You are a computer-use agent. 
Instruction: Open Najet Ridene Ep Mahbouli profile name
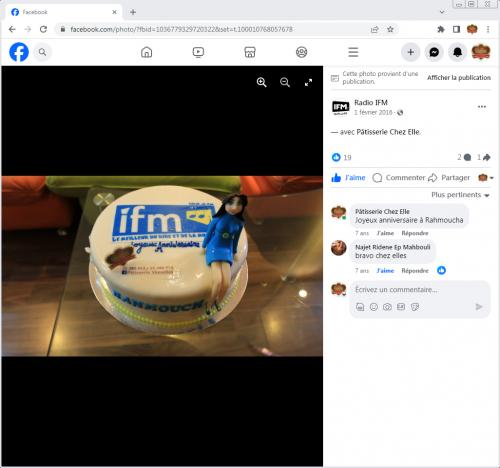393,247
